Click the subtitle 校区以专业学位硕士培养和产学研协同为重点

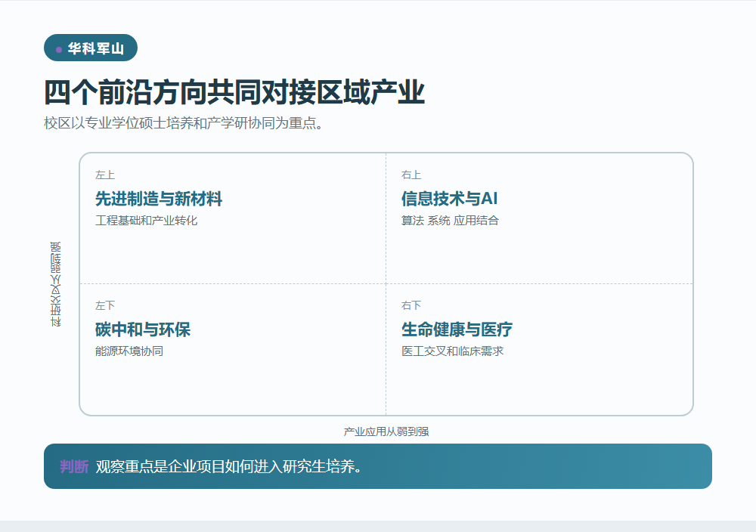(x=183, y=123)
